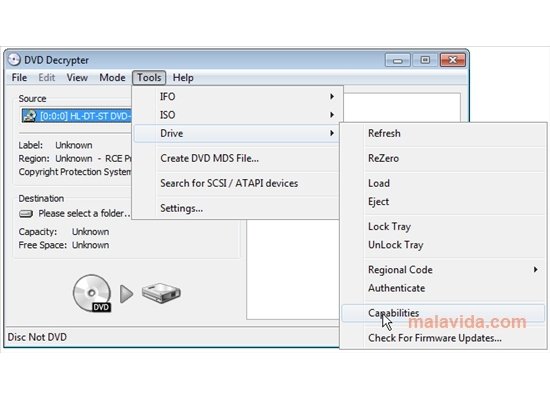Click the 'Disc Not DVD' status bar text
550x400 pixels.
click(37, 337)
